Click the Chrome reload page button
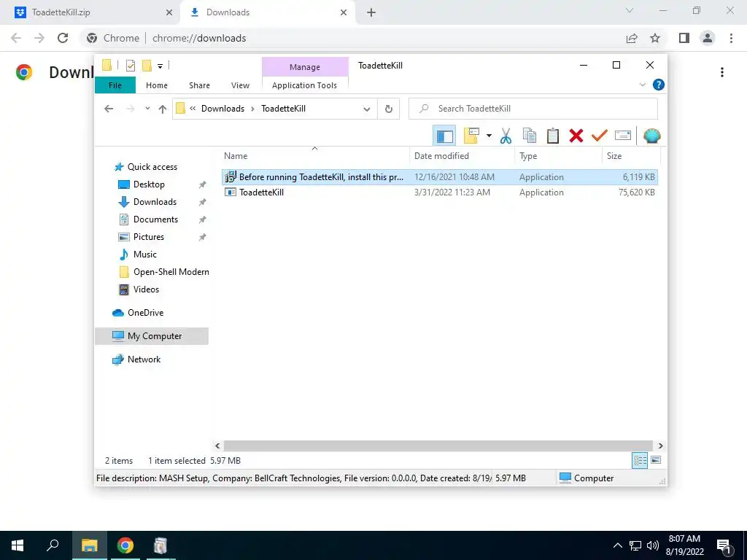The image size is (747, 560). coord(63,38)
